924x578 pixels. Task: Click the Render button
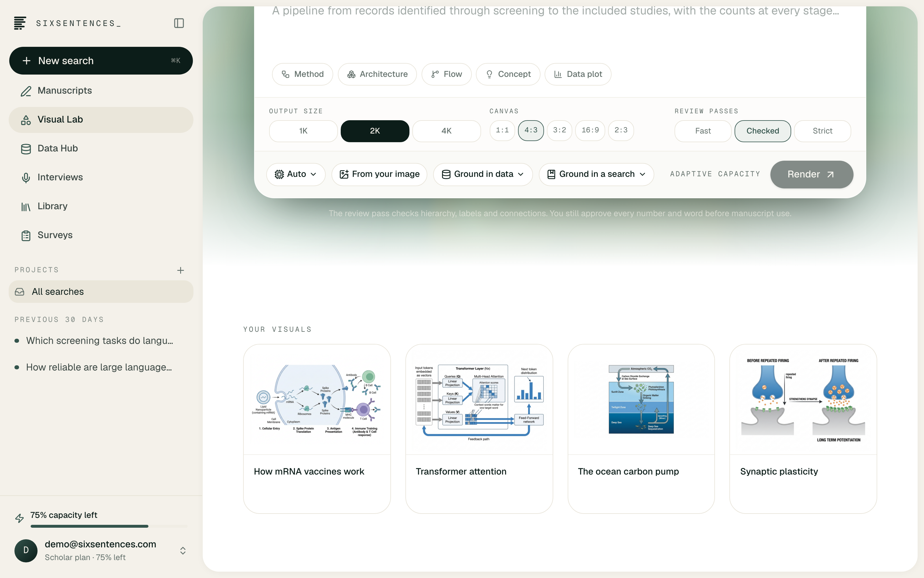812,175
